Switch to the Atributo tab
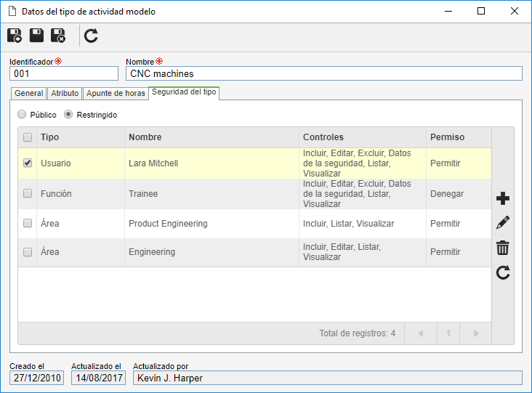This screenshot has width=532, height=393. [65, 93]
